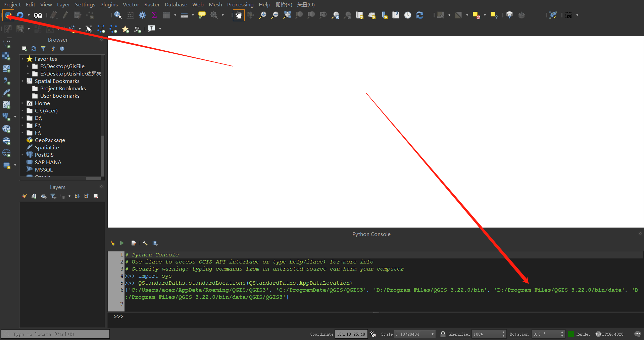The width and height of the screenshot is (644, 340).
Task: Select the Measure Line tool
Action: (185, 15)
